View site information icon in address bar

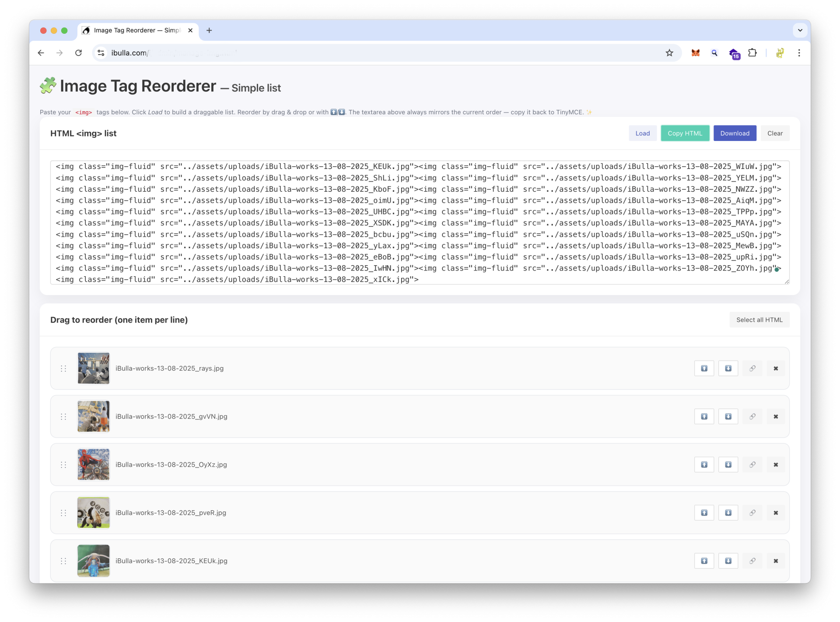point(101,53)
